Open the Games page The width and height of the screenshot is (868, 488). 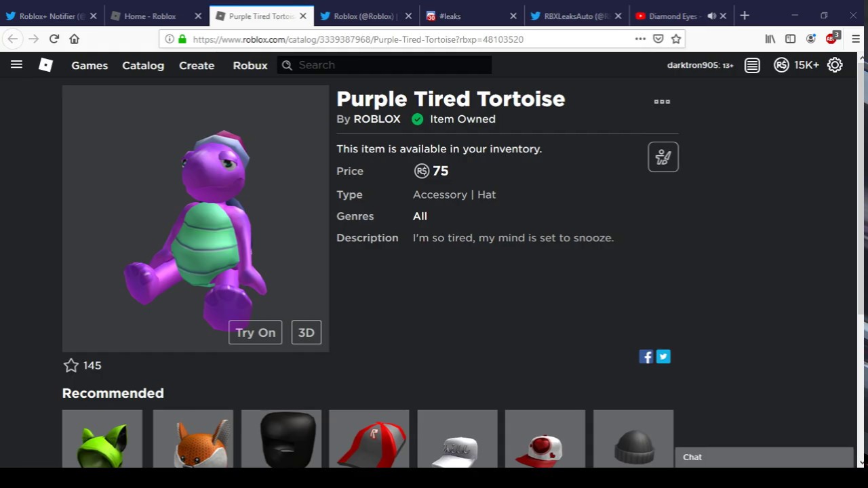(90, 65)
